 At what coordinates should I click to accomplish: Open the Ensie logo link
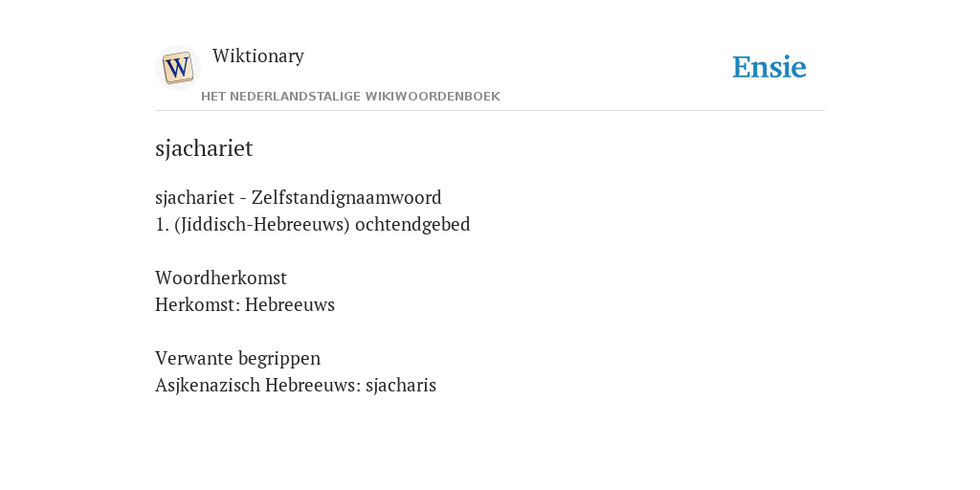tap(769, 67)
